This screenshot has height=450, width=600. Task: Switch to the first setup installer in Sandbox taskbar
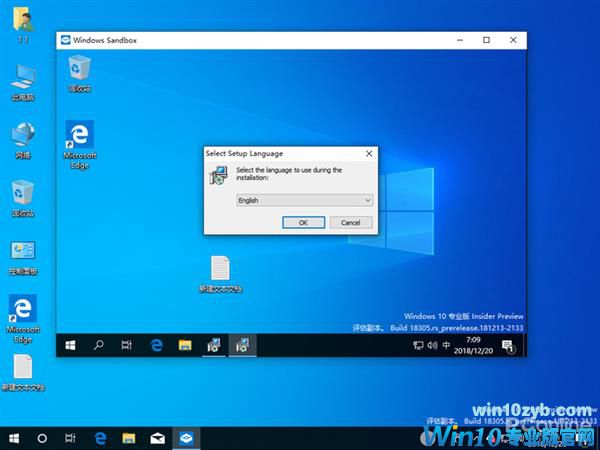click(x=214, y=346)
